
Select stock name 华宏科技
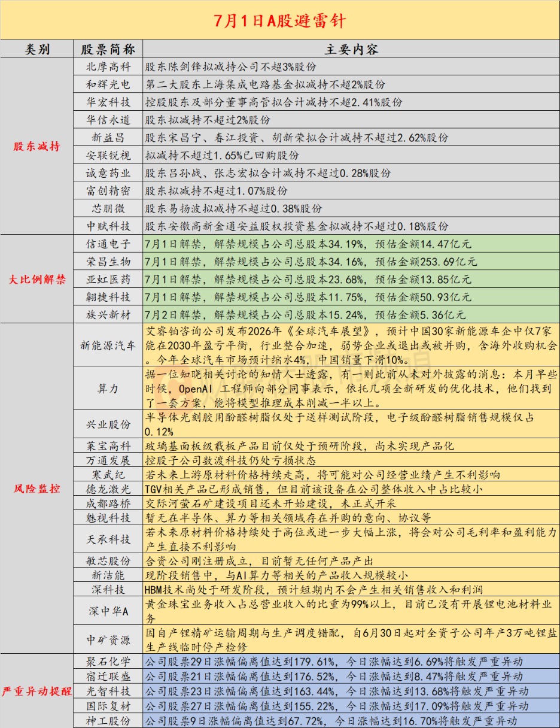click(108, 102)
